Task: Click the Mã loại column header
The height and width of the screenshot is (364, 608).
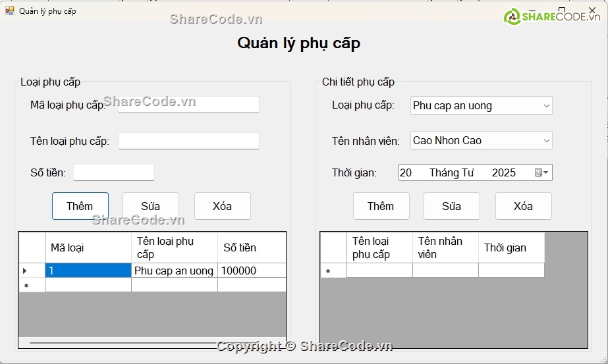Action: coord(88,247)
